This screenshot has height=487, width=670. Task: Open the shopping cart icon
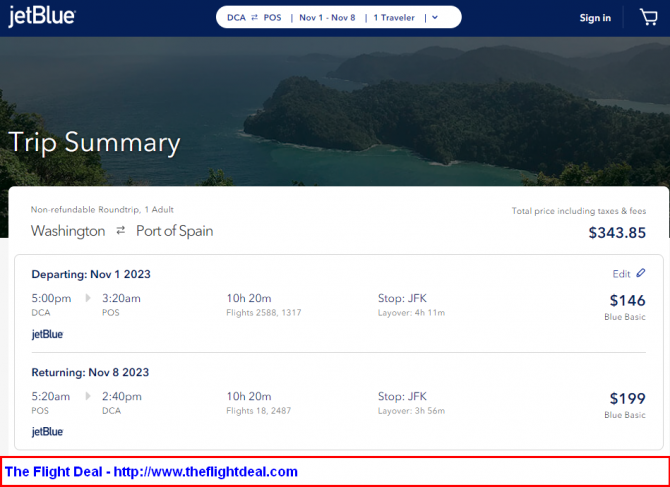(x=648, y=18)
